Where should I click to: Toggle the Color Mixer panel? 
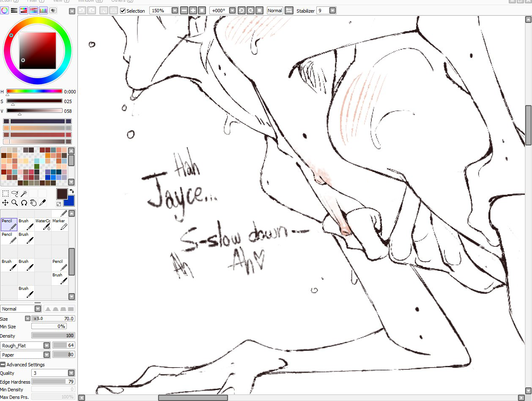point(33,10)
